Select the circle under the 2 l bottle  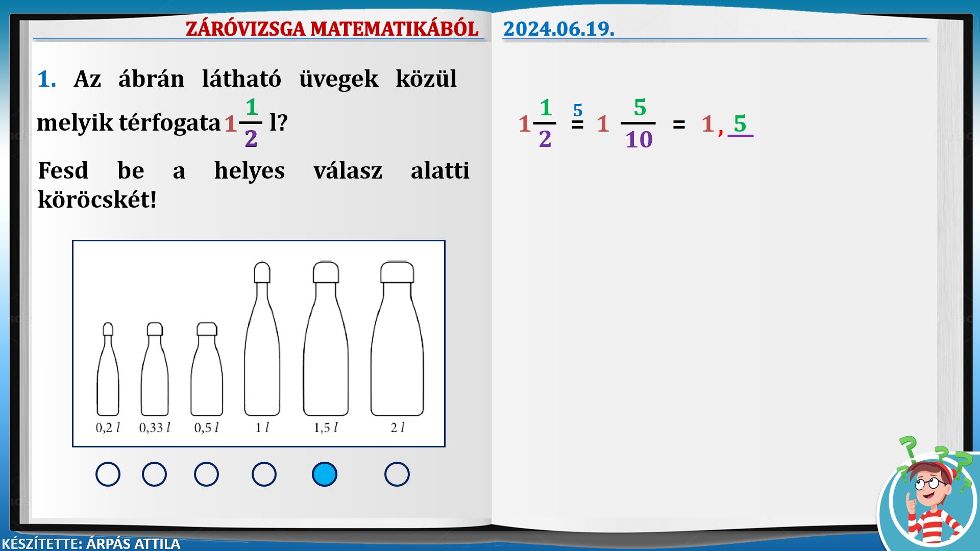(397, 474)
